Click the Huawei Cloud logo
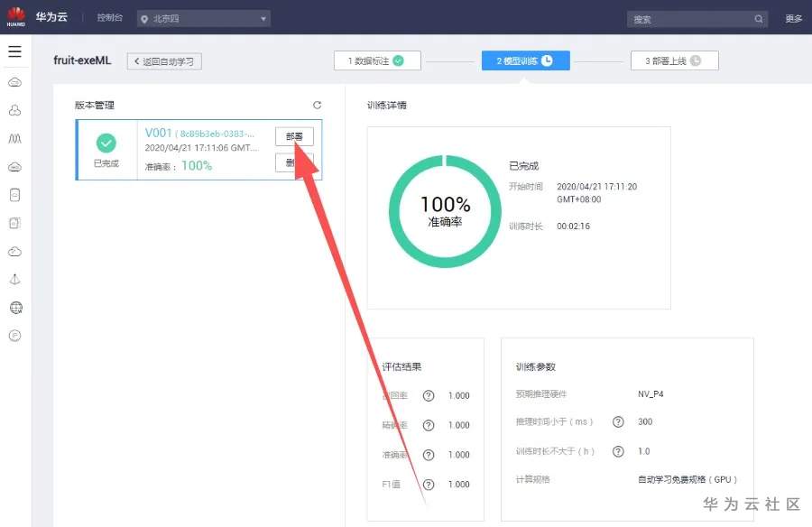 15,17
